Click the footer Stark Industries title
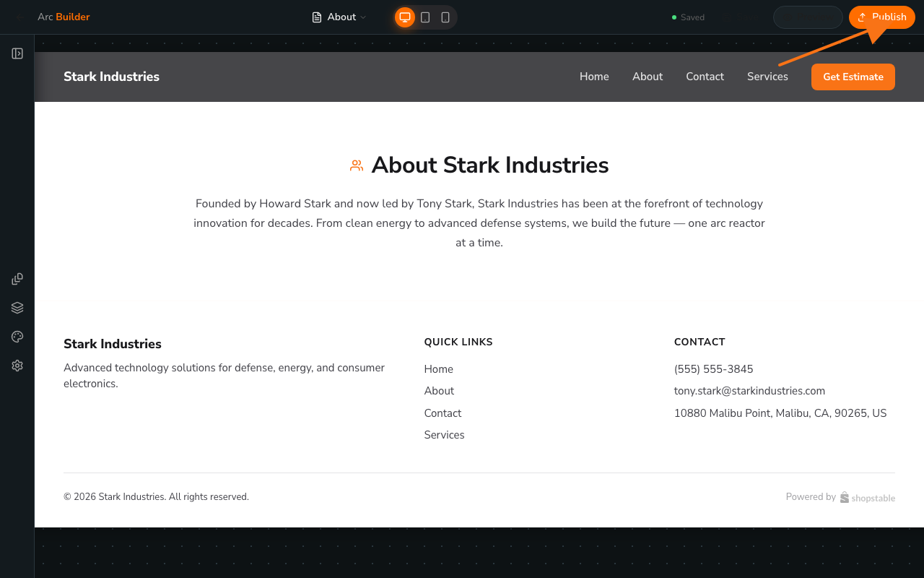The height and width of the screenshot is (578, 924). [x=113, y=344]
